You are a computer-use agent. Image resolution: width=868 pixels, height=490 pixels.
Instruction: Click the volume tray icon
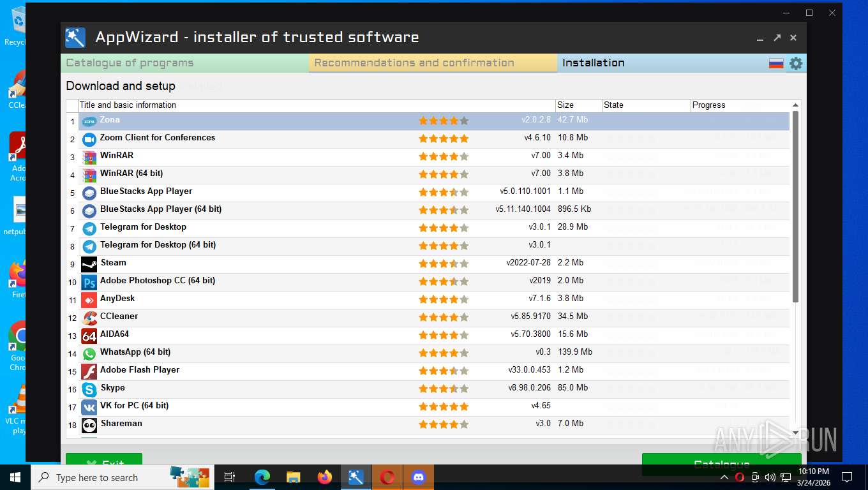pos(770,477)
